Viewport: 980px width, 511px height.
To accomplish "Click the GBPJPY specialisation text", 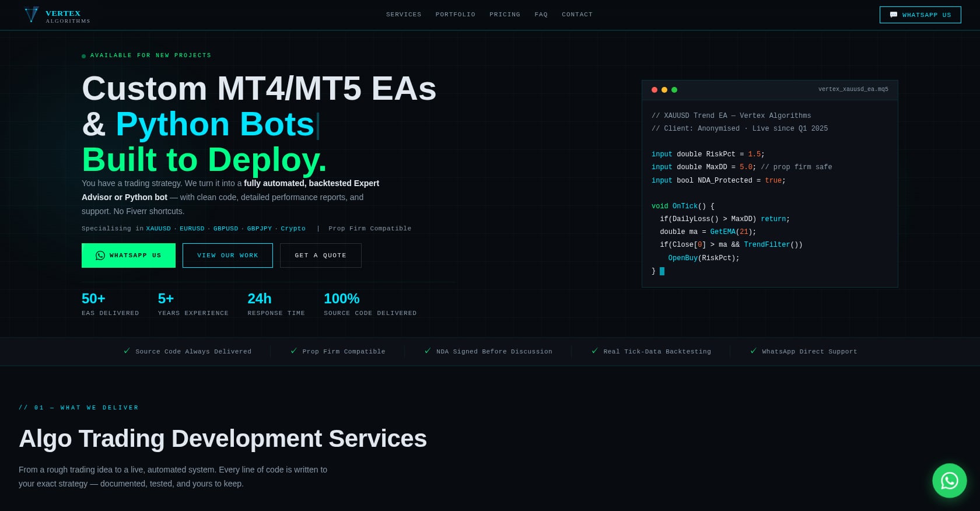I will pyautogui.click(x=260, y=229).
